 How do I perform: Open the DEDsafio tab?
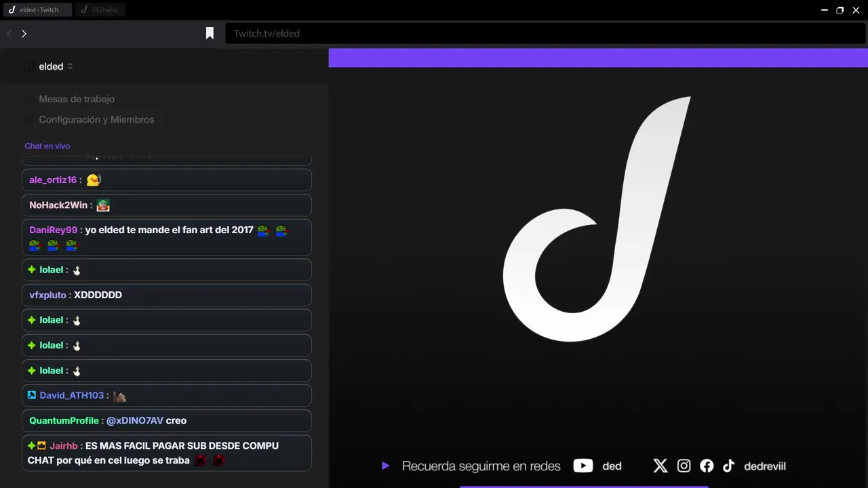(x=100, y=10)
